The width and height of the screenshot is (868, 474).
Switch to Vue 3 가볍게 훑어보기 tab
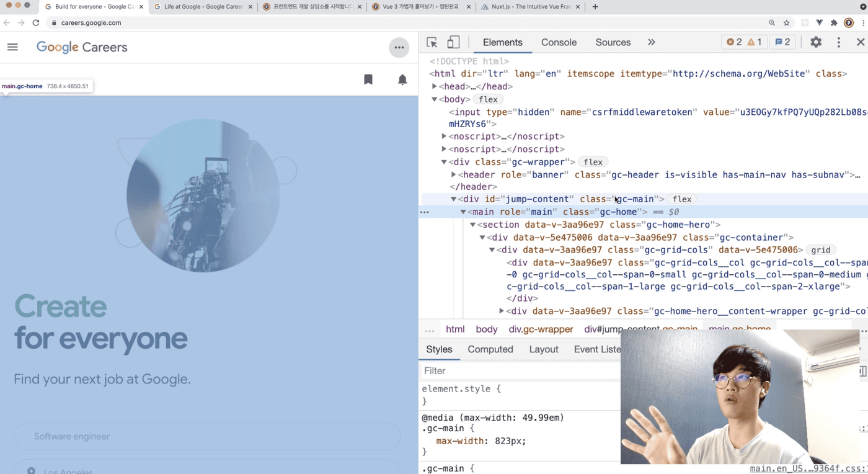click(421, 7)
